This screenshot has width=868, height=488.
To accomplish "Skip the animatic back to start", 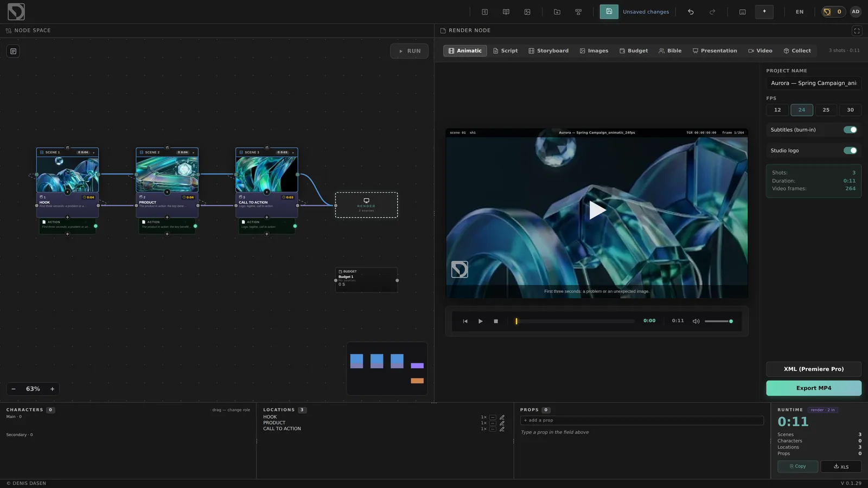I will click(x=465, y=321).
